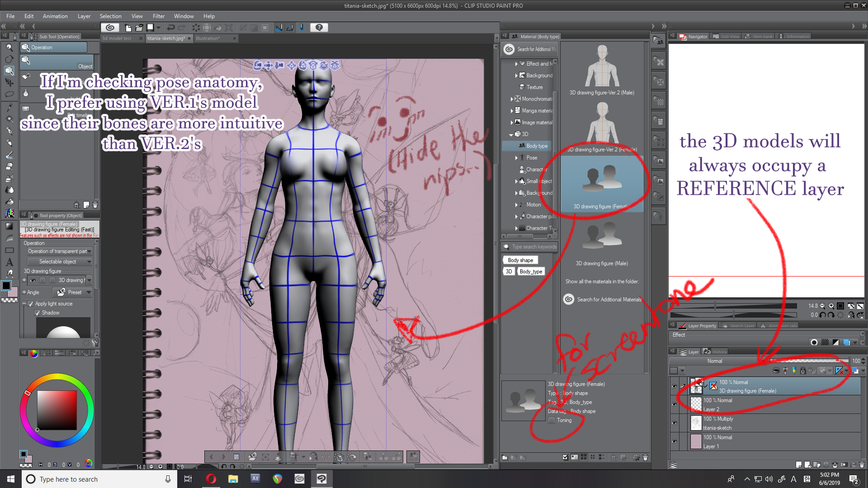Image resolution: width=868 pixels, height=488 pixels.
Task: Click Search for Additional Materials icon
Action: point(568,299)
